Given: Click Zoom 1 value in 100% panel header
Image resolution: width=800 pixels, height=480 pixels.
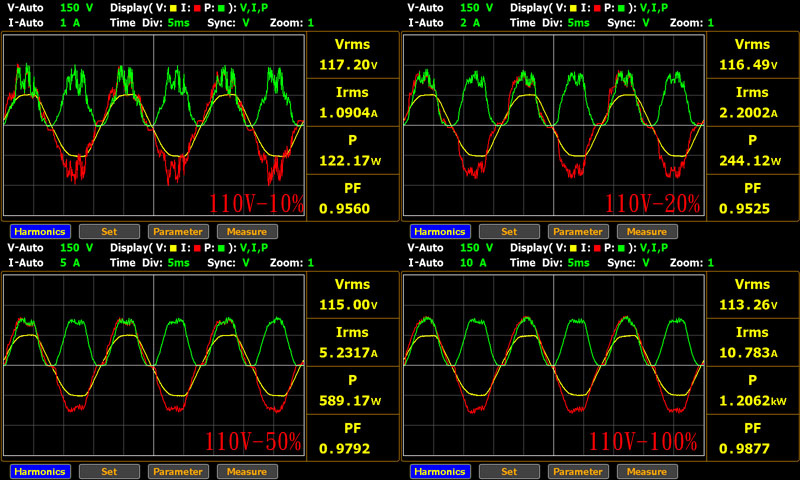Looking at the screenshot, I should coord(711,263).
